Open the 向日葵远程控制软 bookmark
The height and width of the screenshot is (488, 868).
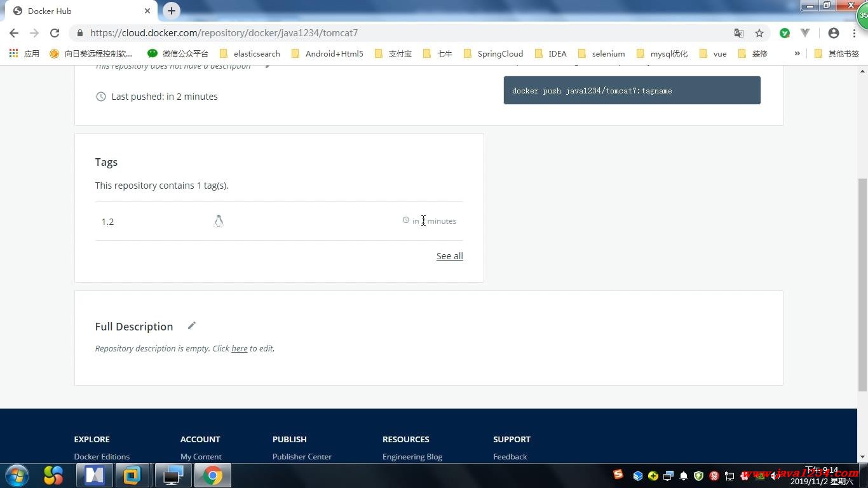[91, 53]
